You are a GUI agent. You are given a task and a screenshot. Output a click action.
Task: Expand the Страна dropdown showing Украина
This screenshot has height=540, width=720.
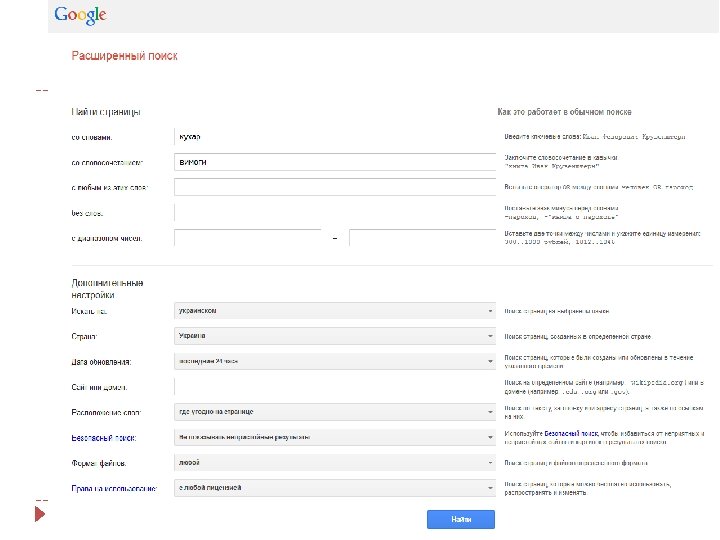coord(335,336)
